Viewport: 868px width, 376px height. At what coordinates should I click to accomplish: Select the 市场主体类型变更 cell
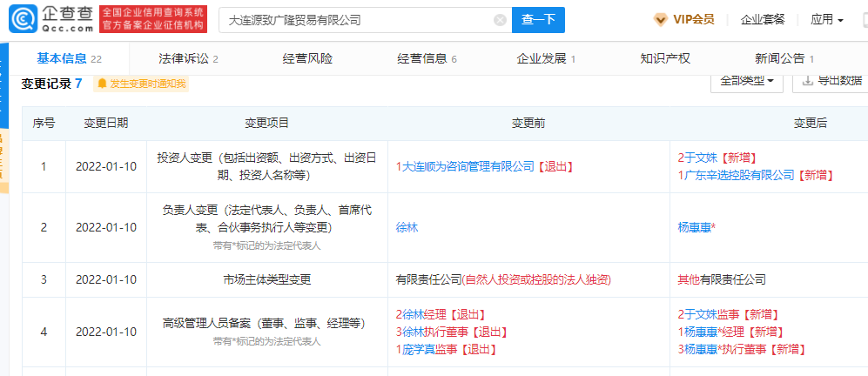coord(266,280)
